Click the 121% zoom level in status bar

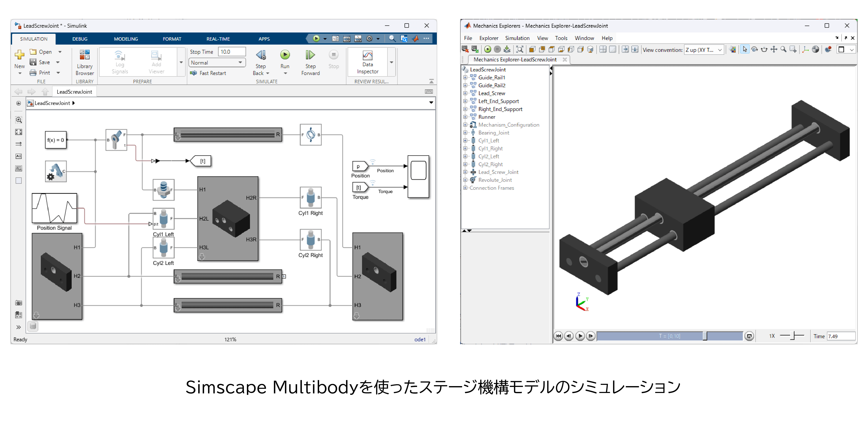point(230,339)
